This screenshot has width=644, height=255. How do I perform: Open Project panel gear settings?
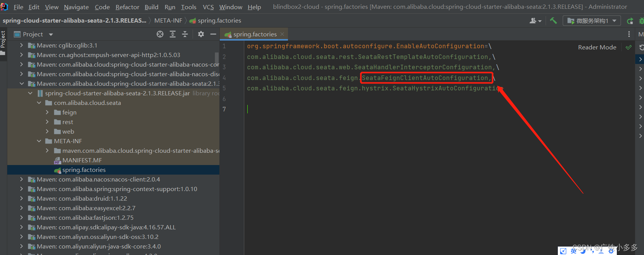pyautogui.click(x=201, y=34)
